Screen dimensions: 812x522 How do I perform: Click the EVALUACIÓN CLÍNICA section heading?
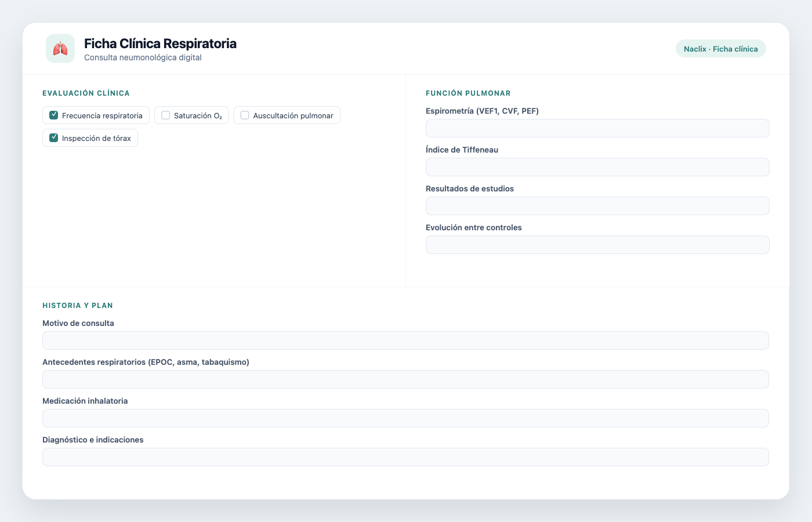[86, 93]
